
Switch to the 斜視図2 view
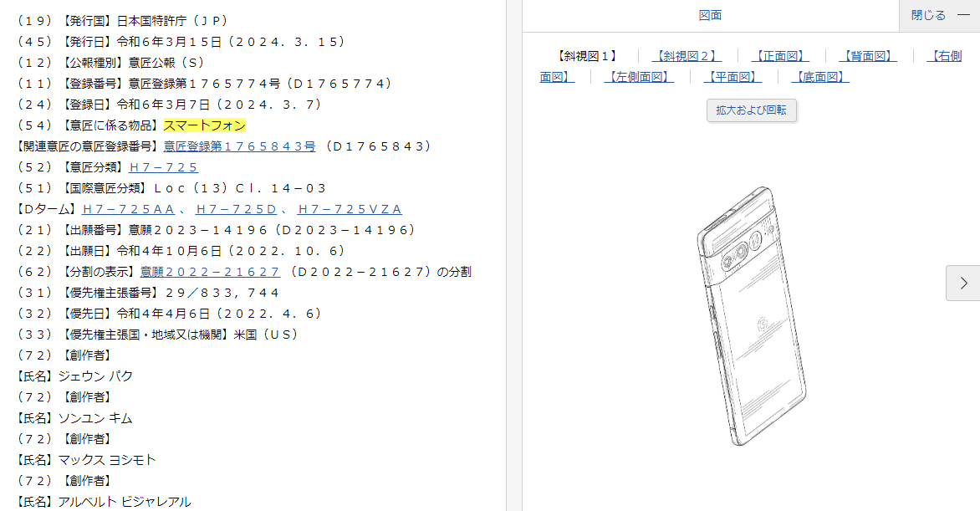point(686,56)
